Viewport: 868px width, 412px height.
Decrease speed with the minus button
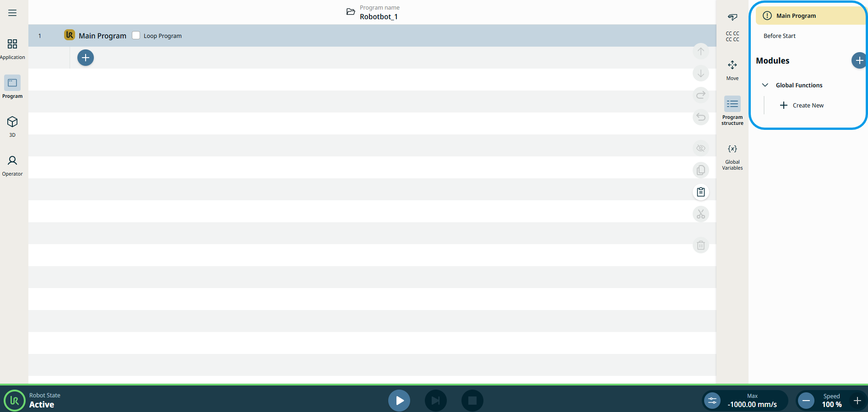tap(806, 401)
